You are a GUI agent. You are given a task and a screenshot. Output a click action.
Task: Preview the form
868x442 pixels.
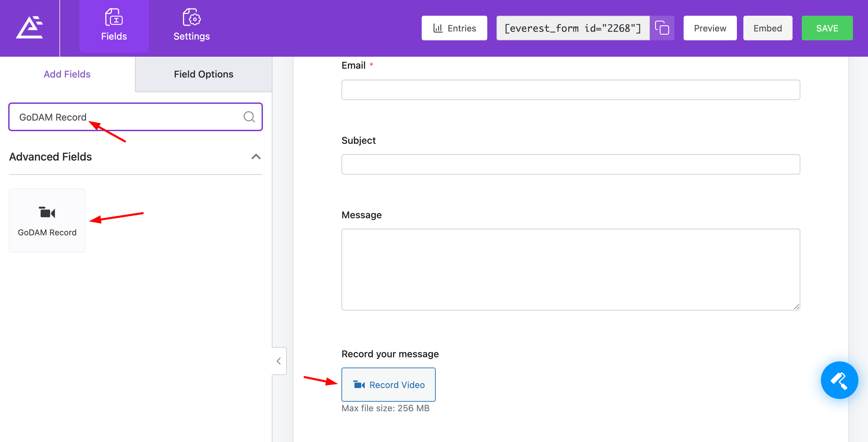[x=710, y=28]
